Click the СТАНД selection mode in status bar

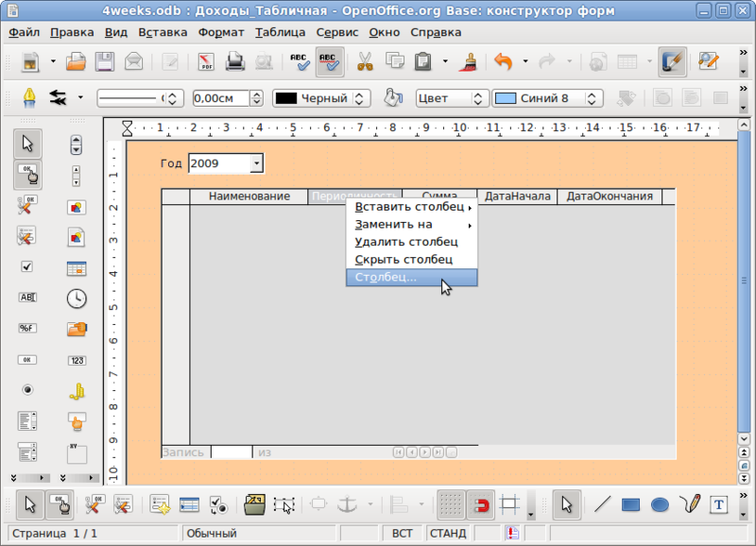pyautogui.click(x=448, y=534)
